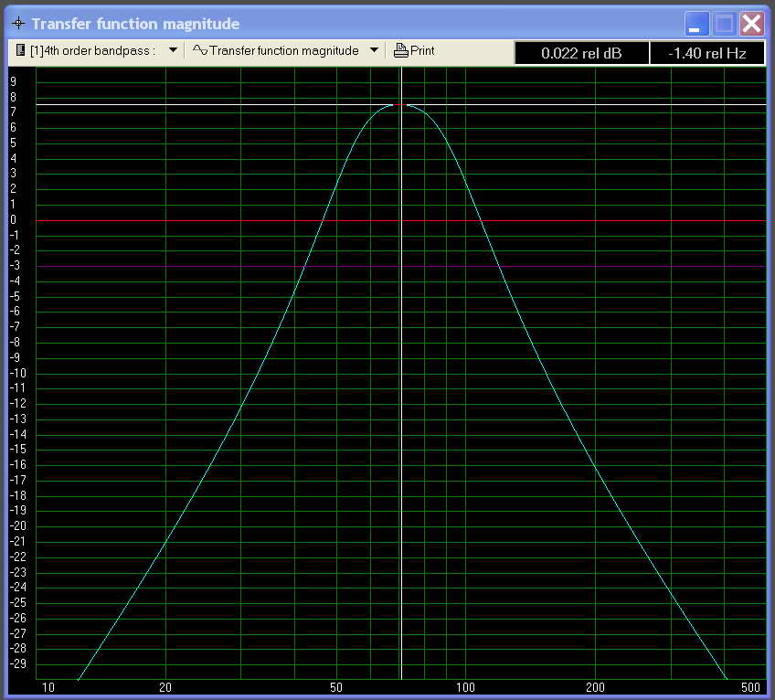The image size is (775, 700).
Task: Select the [1]4th order bandpass entry
Action: [92, 50]
